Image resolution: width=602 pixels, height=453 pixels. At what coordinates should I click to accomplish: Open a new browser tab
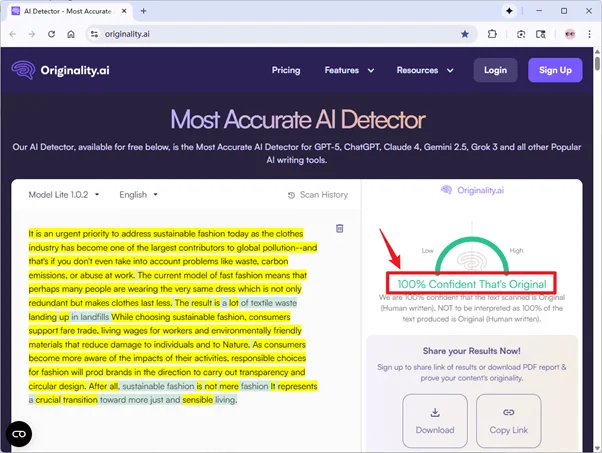pyautogui.click(x=144, y=10)
